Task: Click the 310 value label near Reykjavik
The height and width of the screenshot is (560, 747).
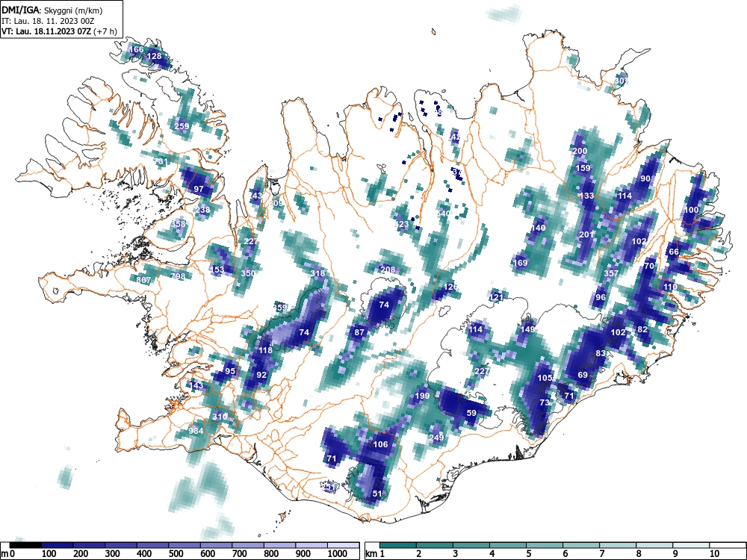Action: pos(220,417)
